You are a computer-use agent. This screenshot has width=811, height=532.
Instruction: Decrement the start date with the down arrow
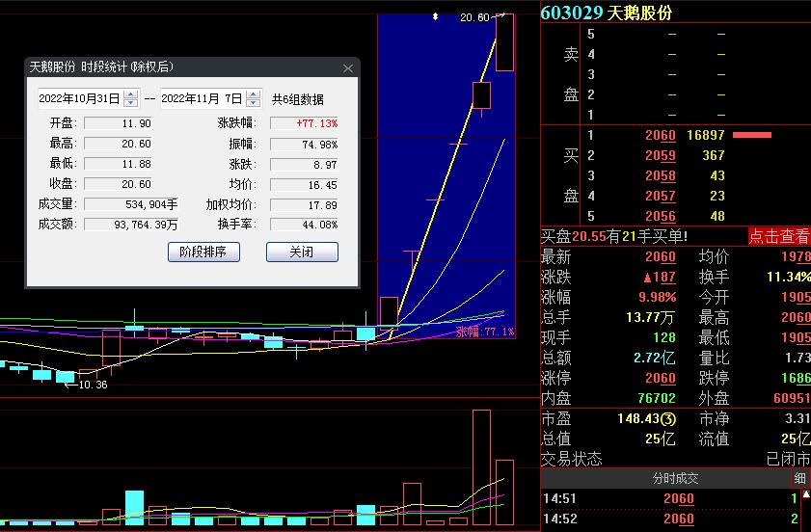(131, 103)
